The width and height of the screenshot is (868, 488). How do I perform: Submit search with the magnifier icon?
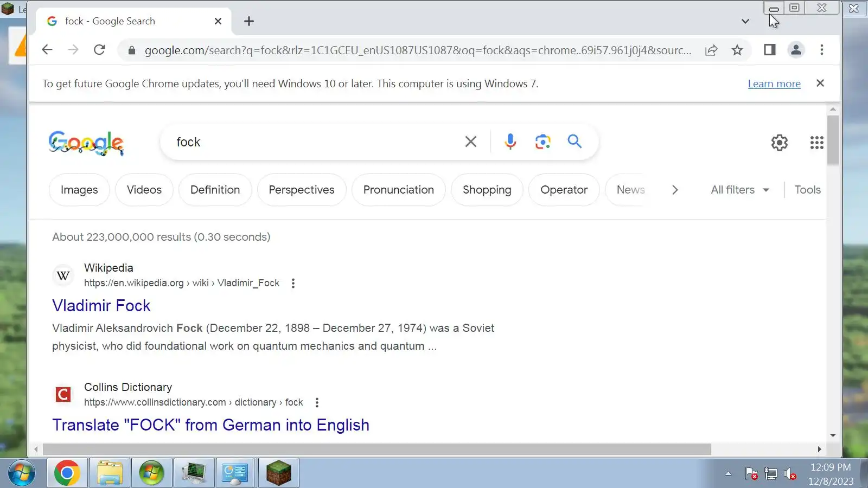tap(575, 142)
